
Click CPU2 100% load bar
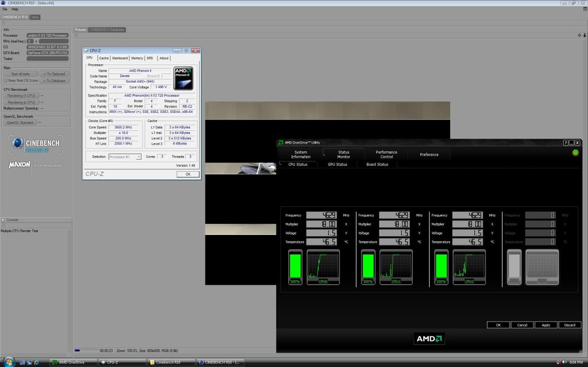point(441,267)
